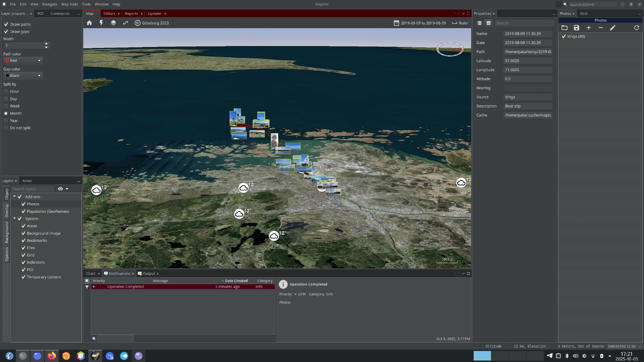Switch to the Reports tab
Viewport: 644px width, 362px height.
[x=131, y=14]
